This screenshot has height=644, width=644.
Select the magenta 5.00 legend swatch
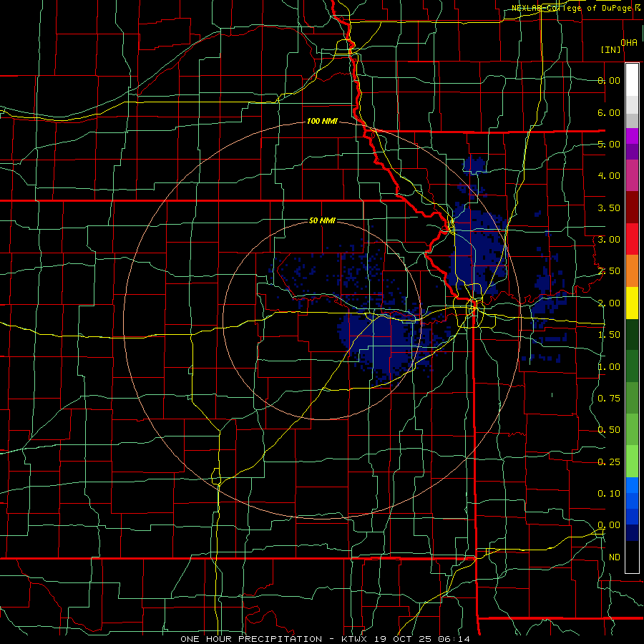[632, 136]
